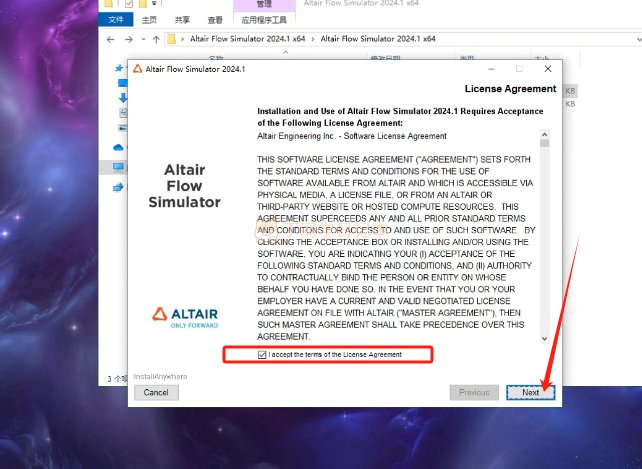Screen dimensions: 642x469
Task: Open the 文件 tab in File Explorer
Action: [116, 20]
